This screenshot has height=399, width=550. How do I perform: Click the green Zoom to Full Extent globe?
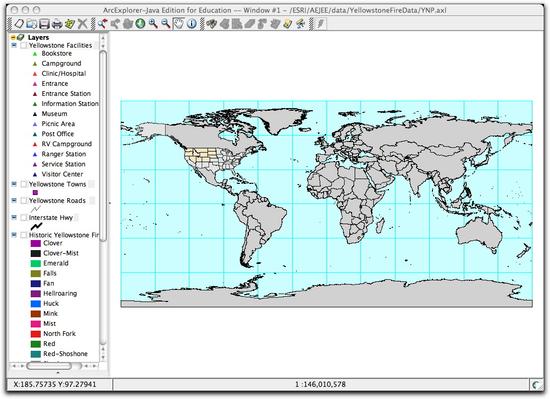tap(140, 24)
